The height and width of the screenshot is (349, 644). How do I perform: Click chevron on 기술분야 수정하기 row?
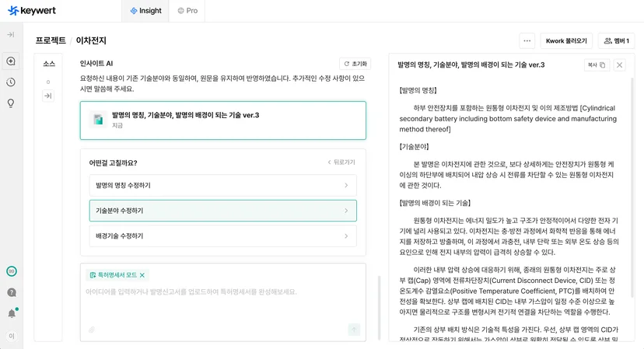click(x=346, y=211)
